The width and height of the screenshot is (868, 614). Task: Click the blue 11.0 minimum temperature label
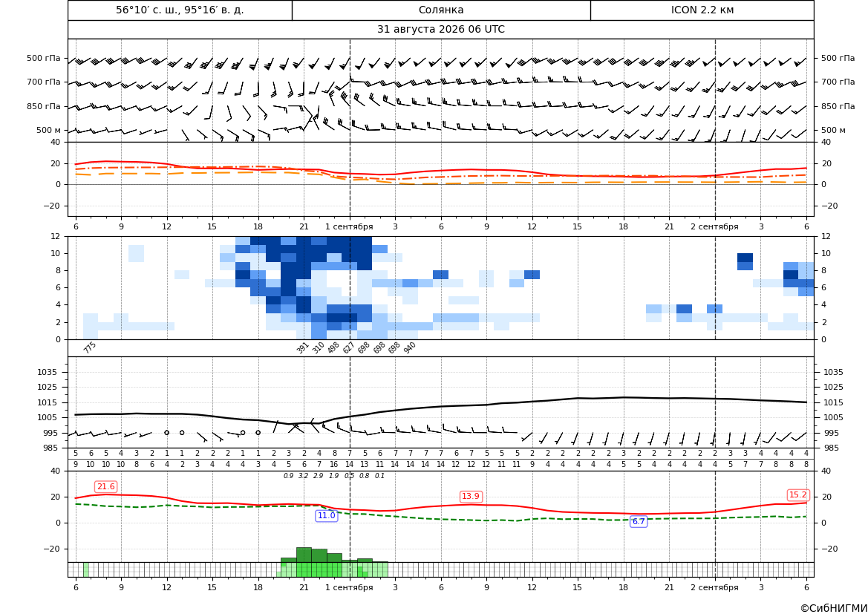(x=326, y=515)
